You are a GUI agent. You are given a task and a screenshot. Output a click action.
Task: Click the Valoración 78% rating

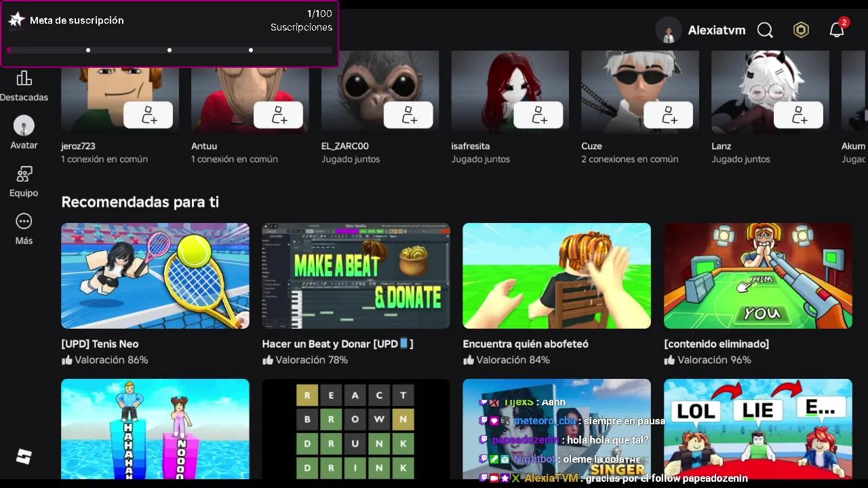(305, 360)
